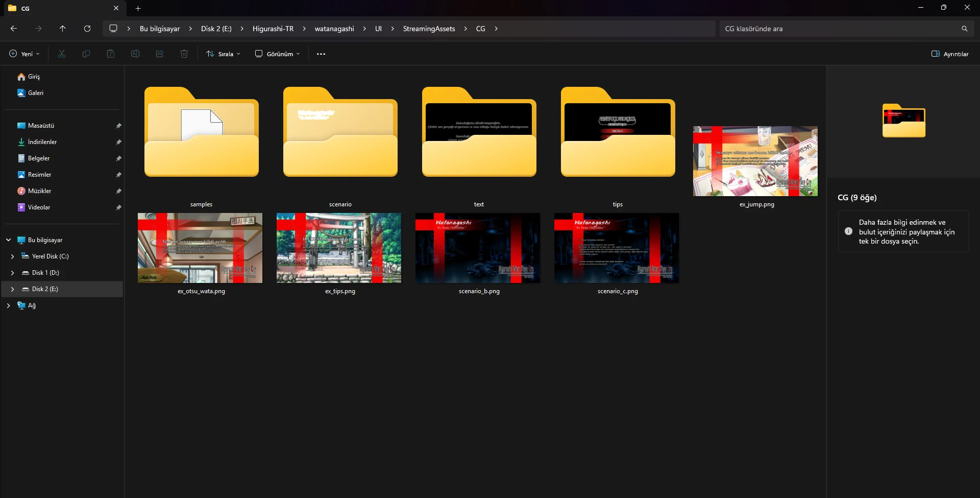Refresh the current folder view
Image resolution: width=980 pixels, height=498 pixels.
(x=87, y=29)
